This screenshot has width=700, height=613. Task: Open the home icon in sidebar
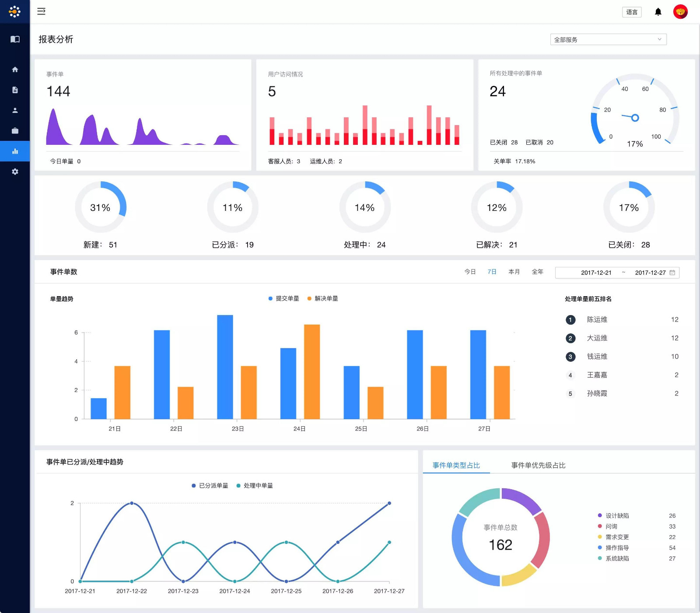pos(15,70)
